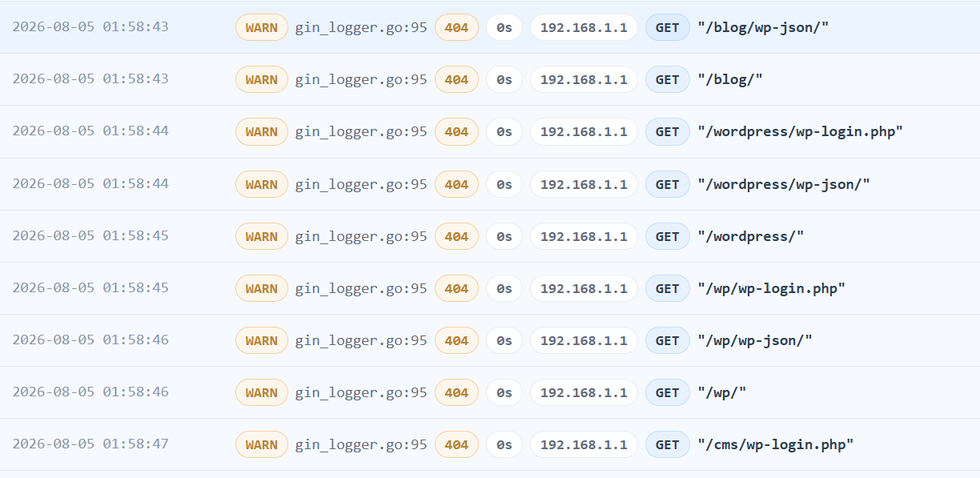Click the WARN badge for /wordpress/wp-json/

(x=261, y=184)
